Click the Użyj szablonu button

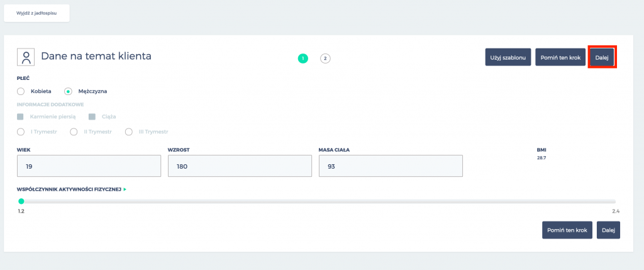click(x=508, y=59)
